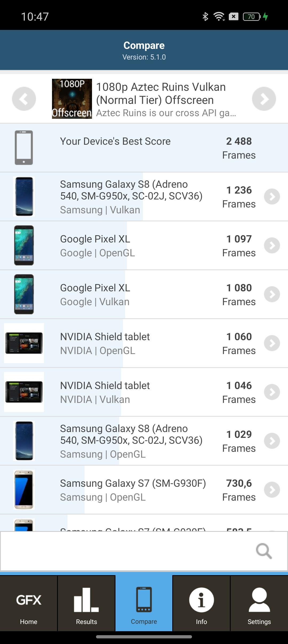The height and width of the screenshot is (644, 288).
Task: Tap the 1080p Aztec Ruins thumbnail
Action: [72, 99]
